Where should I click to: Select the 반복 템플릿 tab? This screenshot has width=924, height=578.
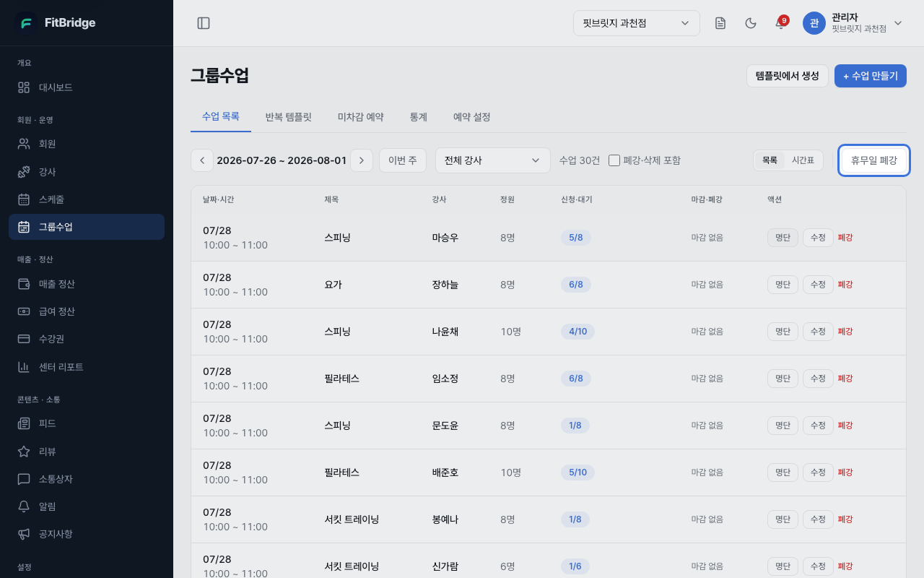tap(288, 116)
